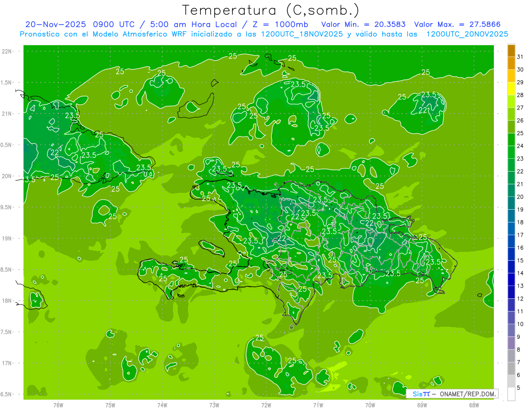The height and width of the screenshot is (411, 532).
Task: Click the '18N' latitude axis label
Action: point(7,301)
